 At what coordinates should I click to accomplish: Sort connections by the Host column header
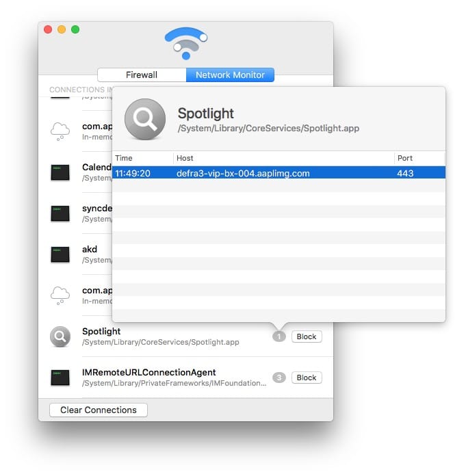tap(284, 158)
